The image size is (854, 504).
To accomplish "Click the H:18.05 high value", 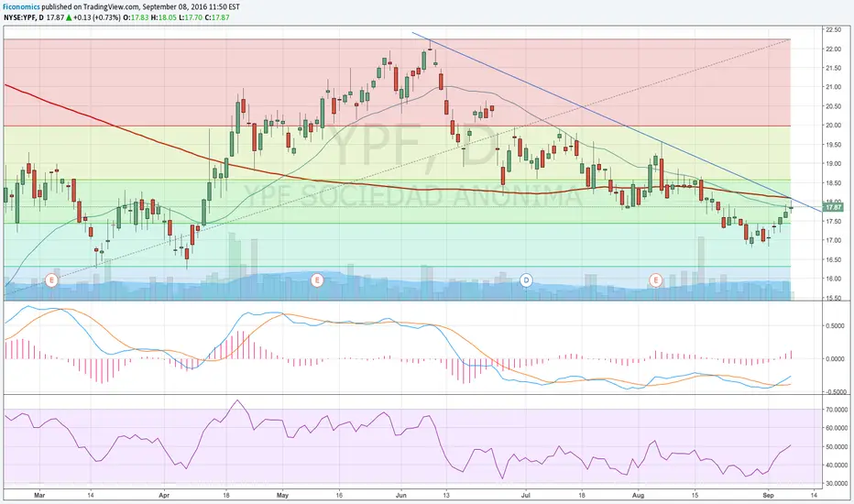I will coord(163,17).
